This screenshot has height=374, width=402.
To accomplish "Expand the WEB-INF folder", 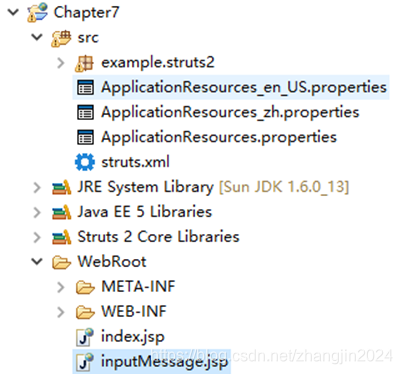I will 61,312.
